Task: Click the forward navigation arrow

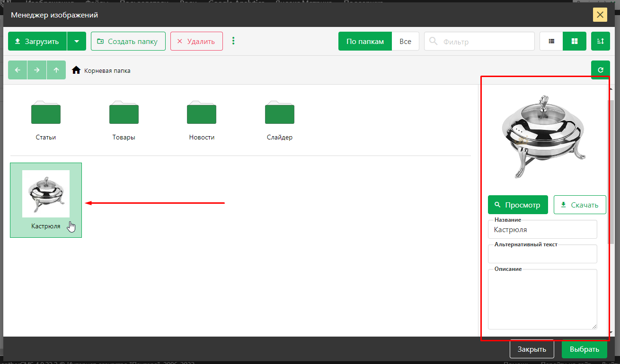Action: coord(37,70)
